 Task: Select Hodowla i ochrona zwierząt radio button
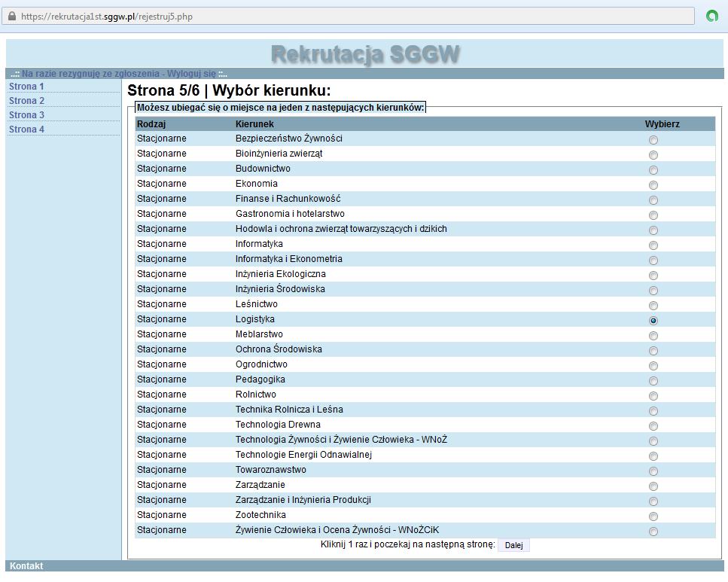(653, 230)
